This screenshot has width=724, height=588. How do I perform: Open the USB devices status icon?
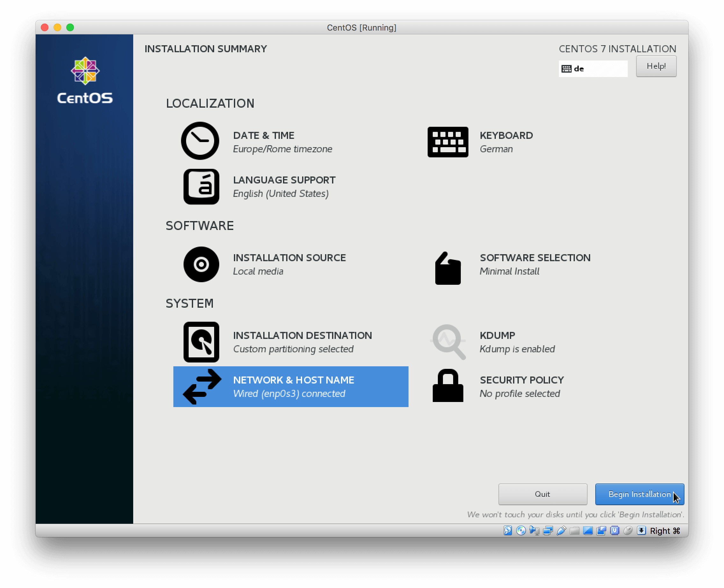coord(561,531)
